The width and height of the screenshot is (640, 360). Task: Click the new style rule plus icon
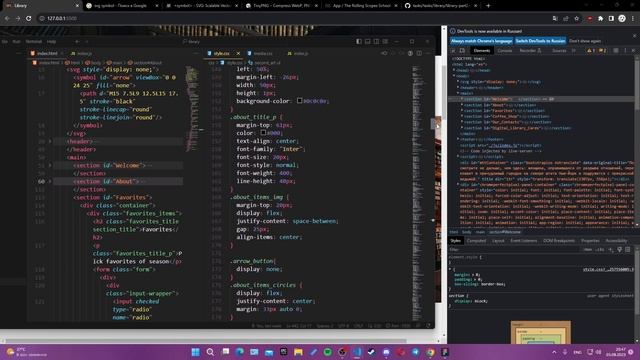tap(611, 249)
